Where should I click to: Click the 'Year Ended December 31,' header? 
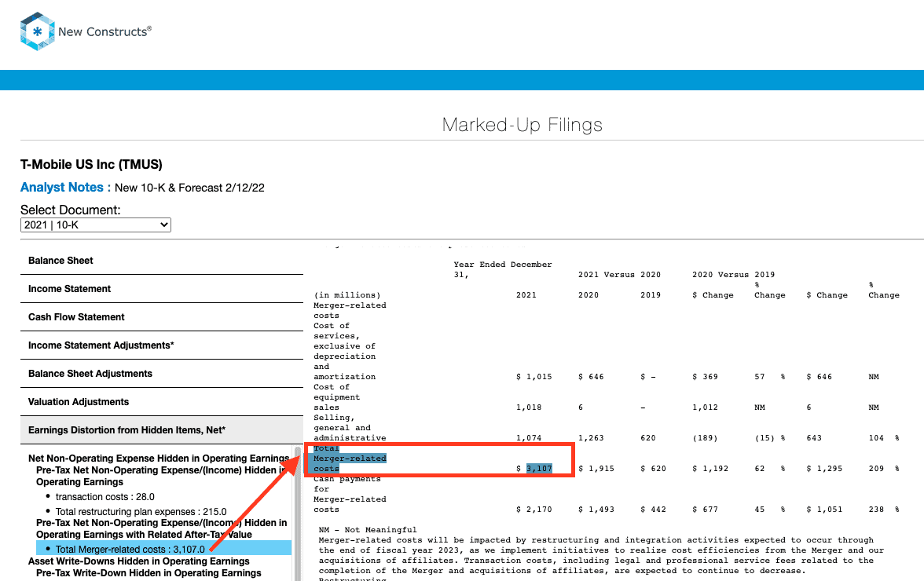pyautogui.click(x=503, y=269)
